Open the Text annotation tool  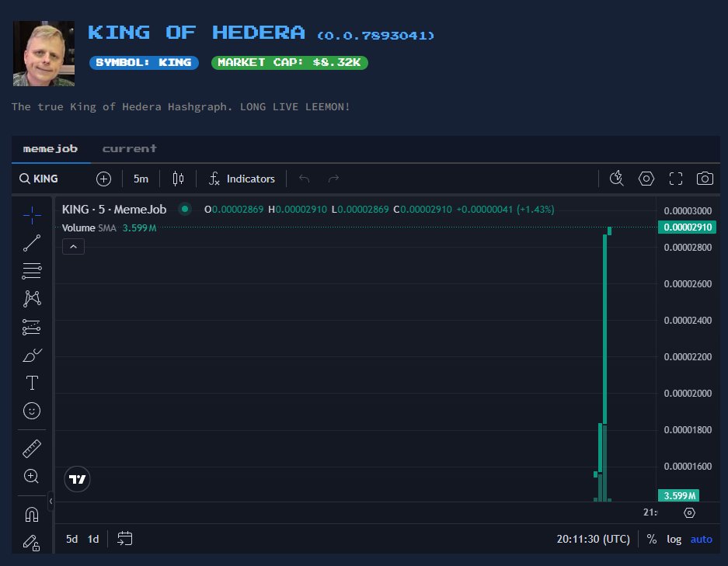pyautogui.click(x=31, y=383)
